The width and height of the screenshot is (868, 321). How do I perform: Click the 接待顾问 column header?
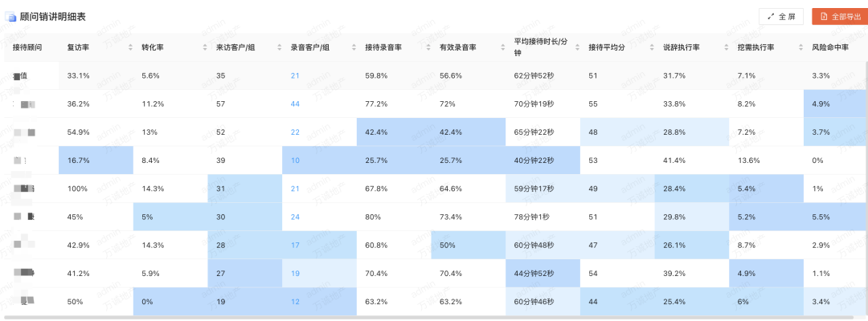[x=27, y=47]
